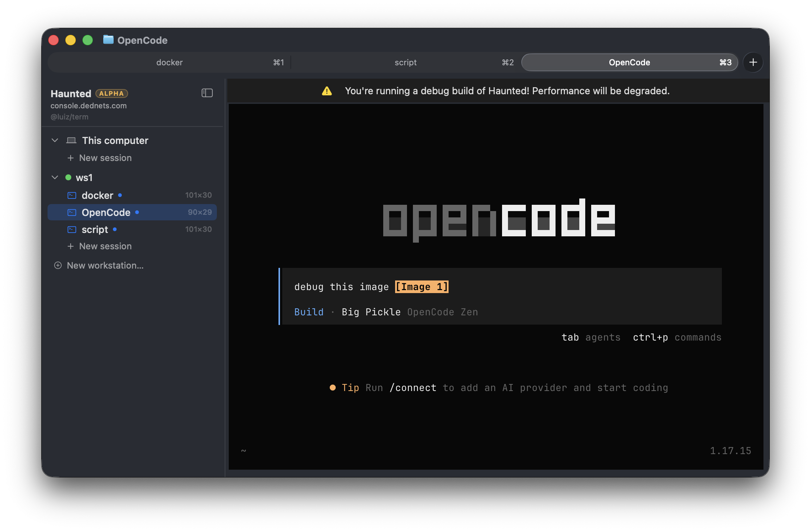Click the docker session terminal icon

pyautogui.click(x=72, y=195)
